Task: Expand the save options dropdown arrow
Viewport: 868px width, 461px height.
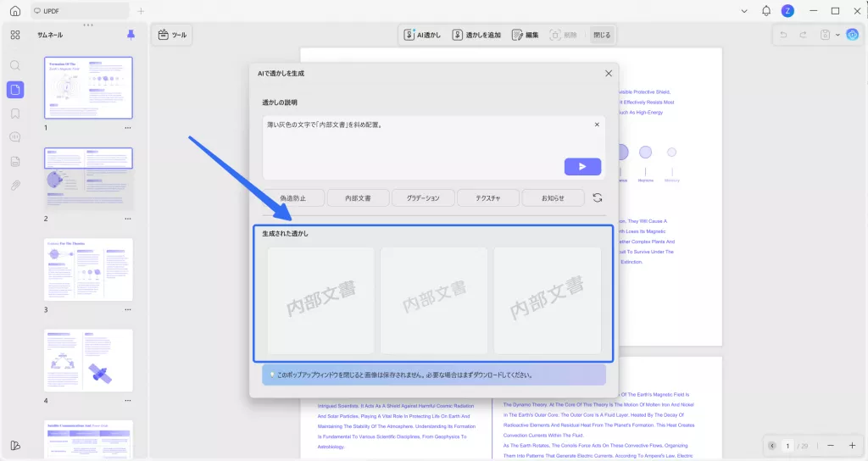Action: click(x=837, y=35)
